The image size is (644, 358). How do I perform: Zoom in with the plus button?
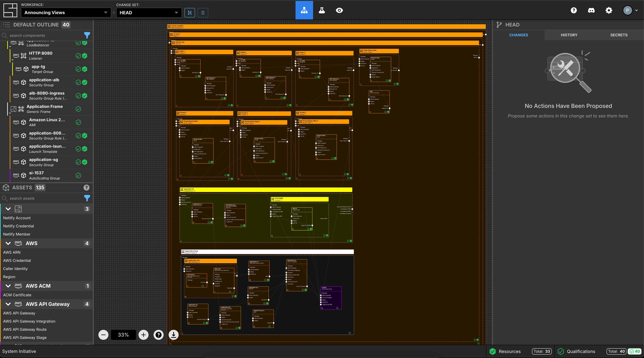pyautogui.click(x=144, y=335)
